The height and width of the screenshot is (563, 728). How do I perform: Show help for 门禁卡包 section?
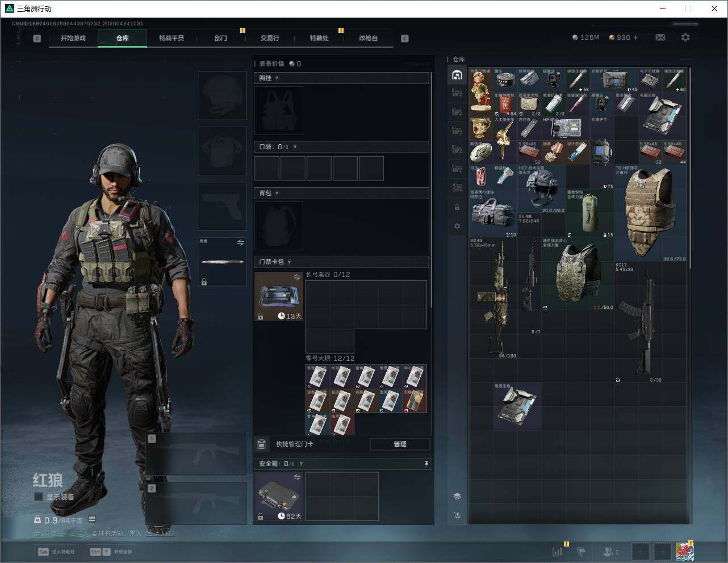(x=289, y=262)
